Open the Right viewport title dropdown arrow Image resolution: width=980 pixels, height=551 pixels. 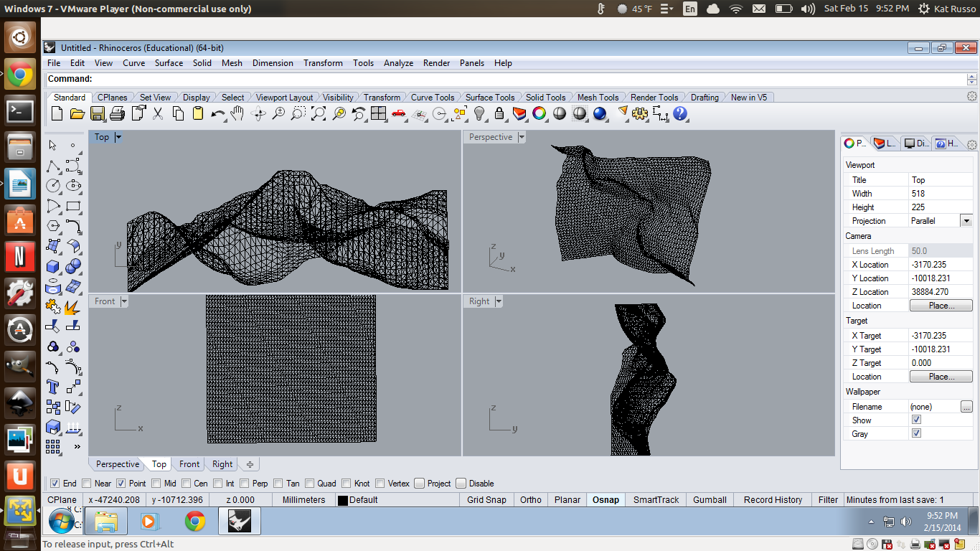[498, 301]
